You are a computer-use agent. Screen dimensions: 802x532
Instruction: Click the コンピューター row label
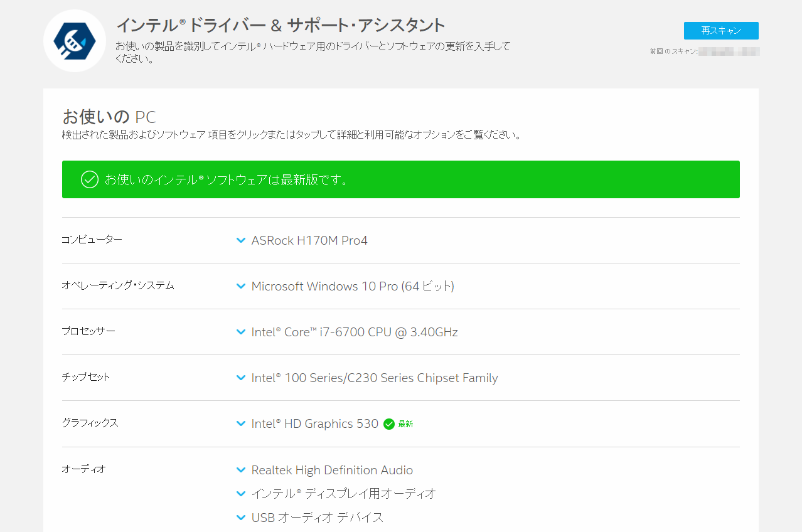click(x=92, y=239)
